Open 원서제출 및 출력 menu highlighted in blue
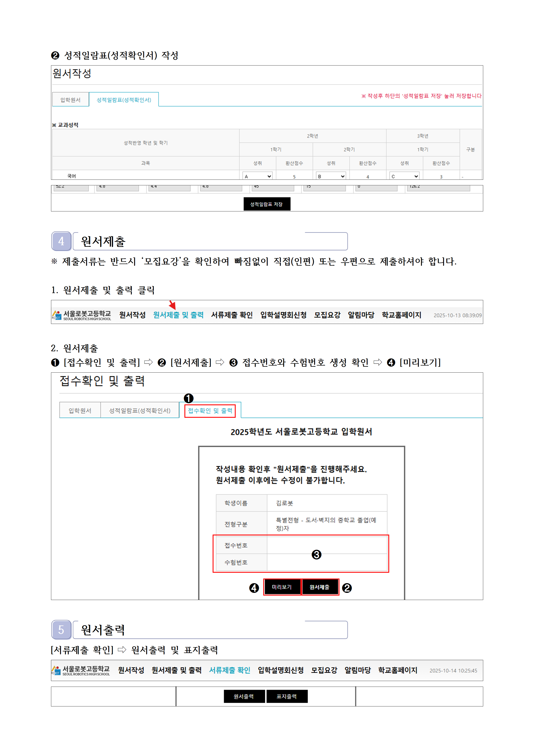Image resolution: width=534 pixels, height=756 pixels. 178,315
